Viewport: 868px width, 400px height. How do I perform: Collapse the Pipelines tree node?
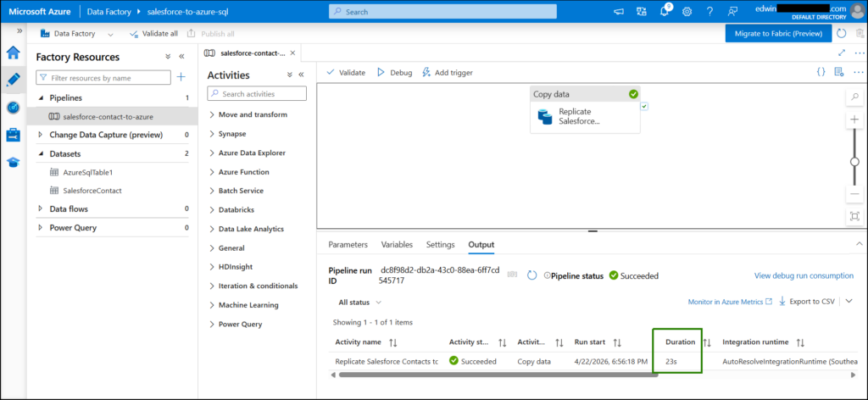pos(41,98)
